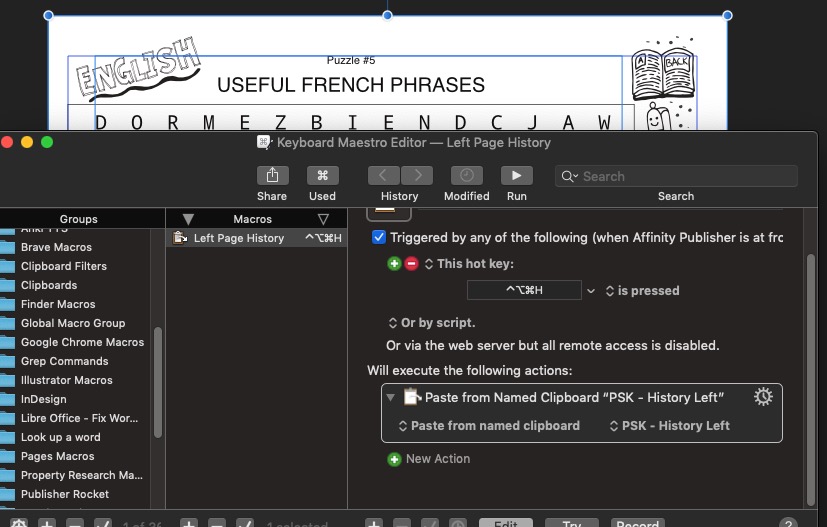
Task: Click the green plus beside New Action
Action: [x=394, y=459]
